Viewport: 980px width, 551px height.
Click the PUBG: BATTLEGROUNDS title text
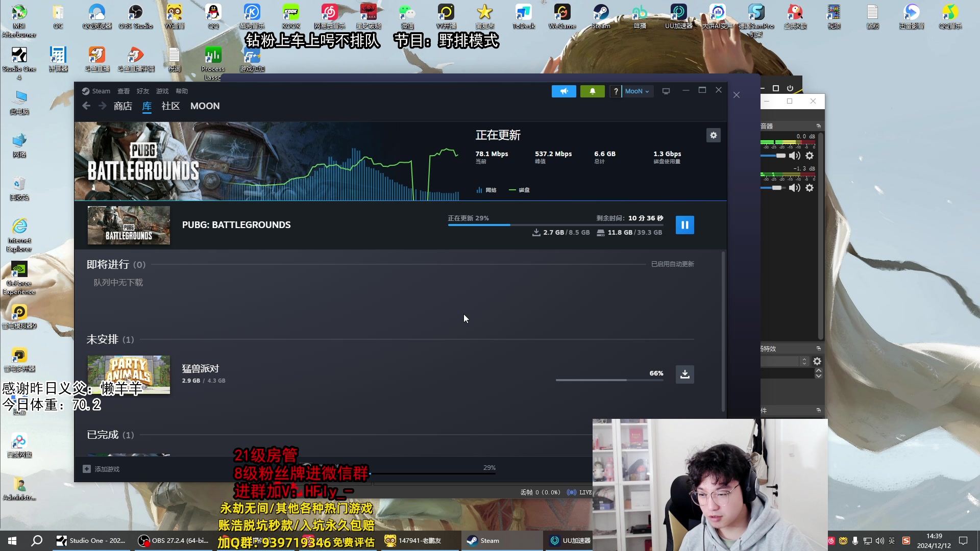(x=236, y=225)
